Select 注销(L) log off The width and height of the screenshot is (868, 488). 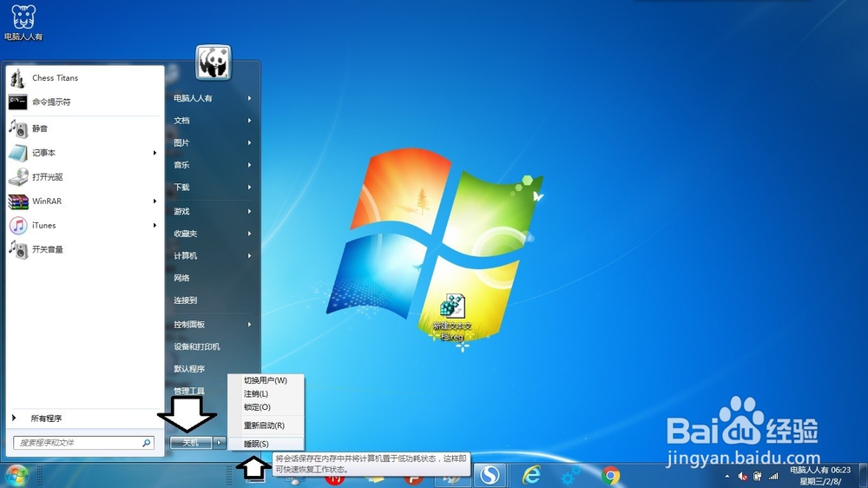tap(266, 394)
